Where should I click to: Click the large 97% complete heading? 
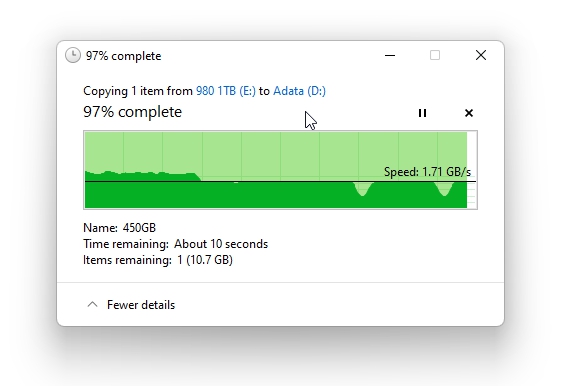click(x=132, y=112)
